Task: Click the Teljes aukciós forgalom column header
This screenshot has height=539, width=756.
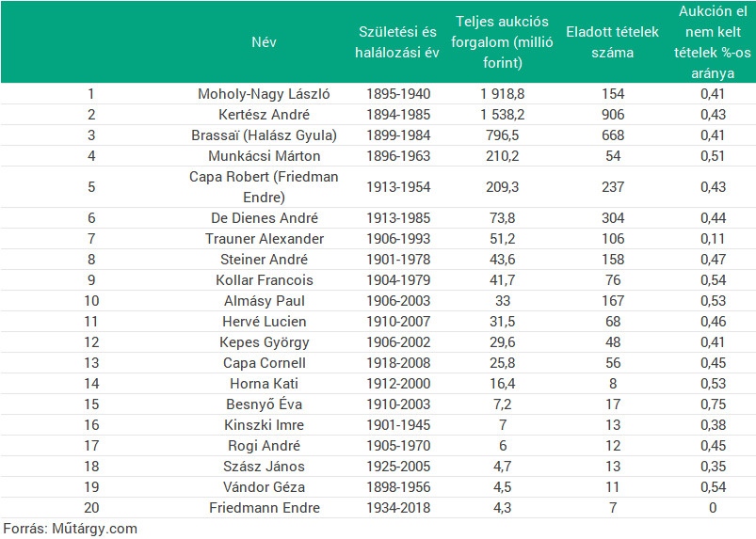Action: tap(502, 42)
